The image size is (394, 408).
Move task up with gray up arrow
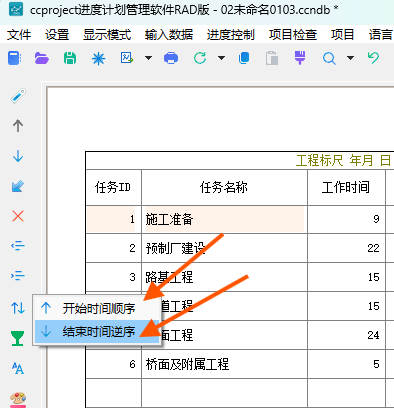[x=18, y=126]
